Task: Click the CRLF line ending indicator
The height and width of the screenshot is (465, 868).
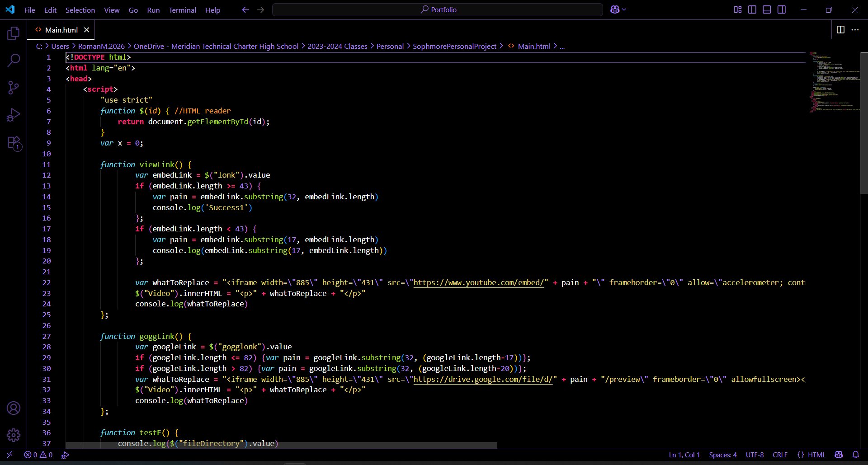Action: (780, 455)
